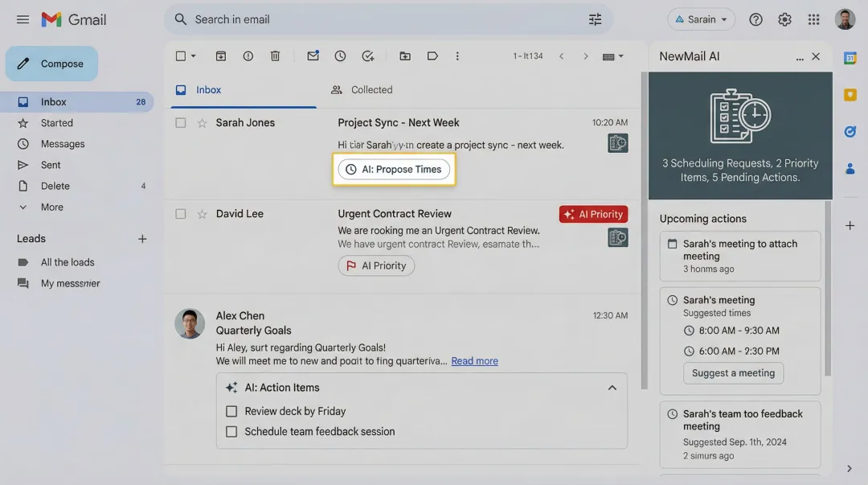Open the Sent folder
868x485 pixels.
(51, 165)
